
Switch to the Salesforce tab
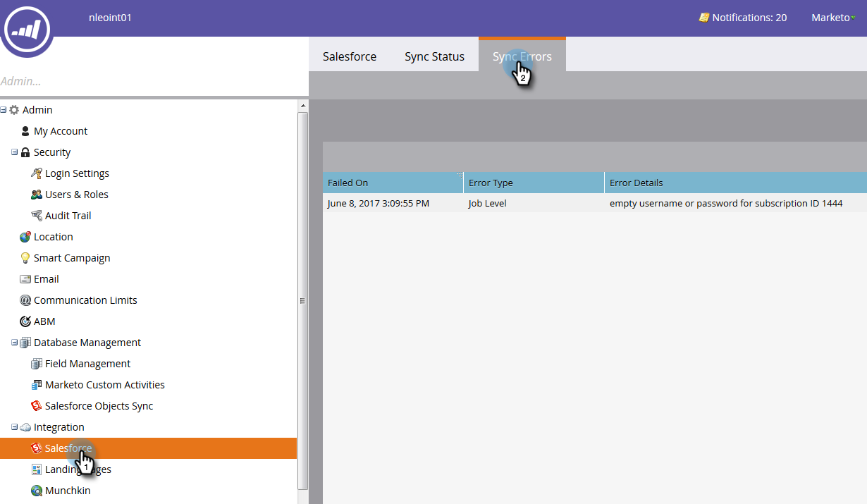coord(350,56)
